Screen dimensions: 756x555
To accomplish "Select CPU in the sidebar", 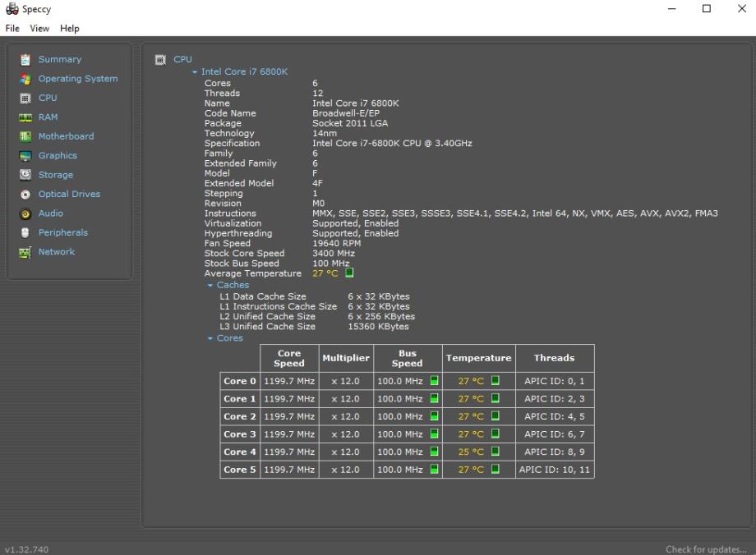I will pyautogui.click(x=48, y=98).
